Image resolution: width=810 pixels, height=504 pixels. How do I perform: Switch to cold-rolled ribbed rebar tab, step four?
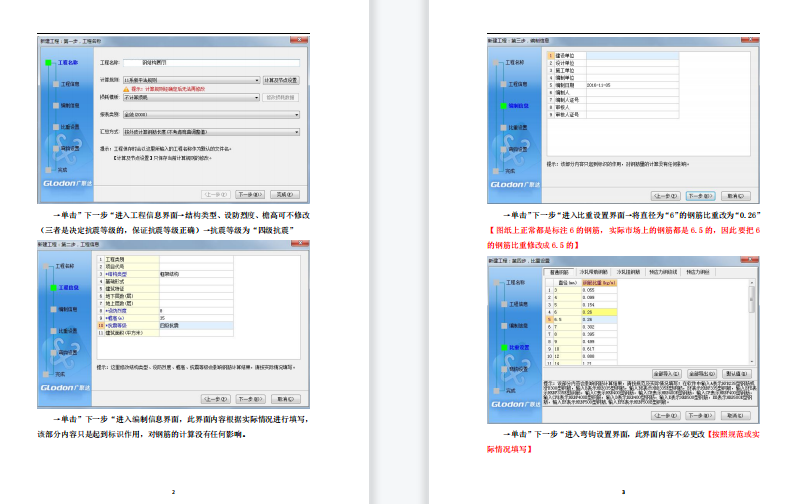tap(593, 272)
